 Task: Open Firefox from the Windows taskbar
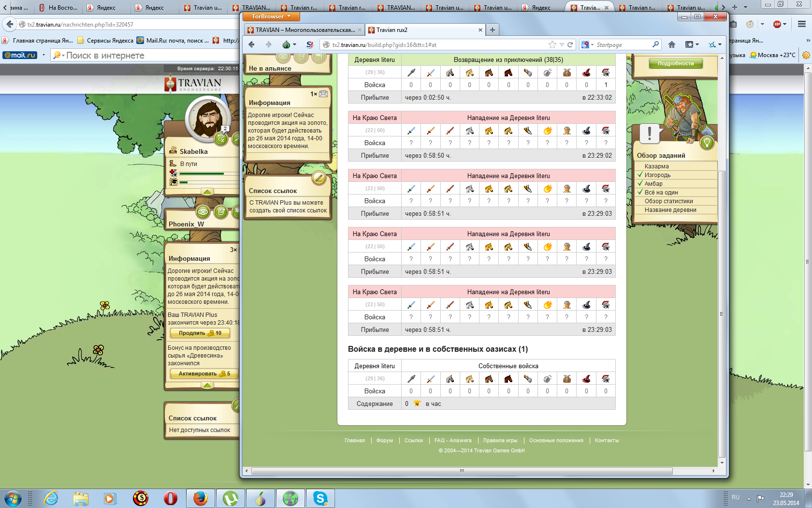[x=201, y=498]
